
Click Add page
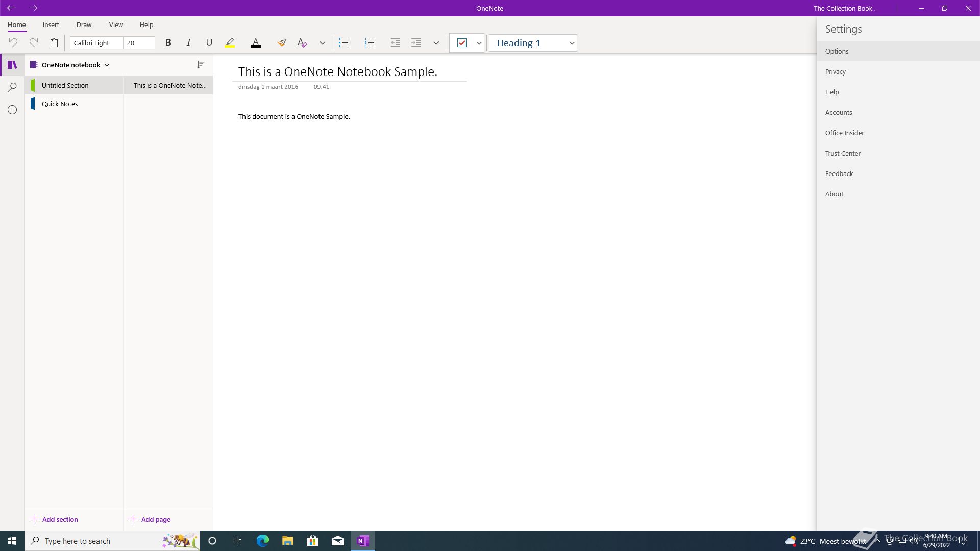150,519
